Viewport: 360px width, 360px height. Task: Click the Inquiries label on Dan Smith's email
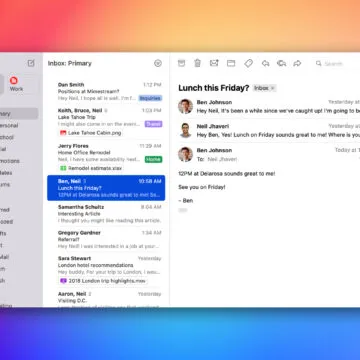pyautogui.click(x=150, y=98)
